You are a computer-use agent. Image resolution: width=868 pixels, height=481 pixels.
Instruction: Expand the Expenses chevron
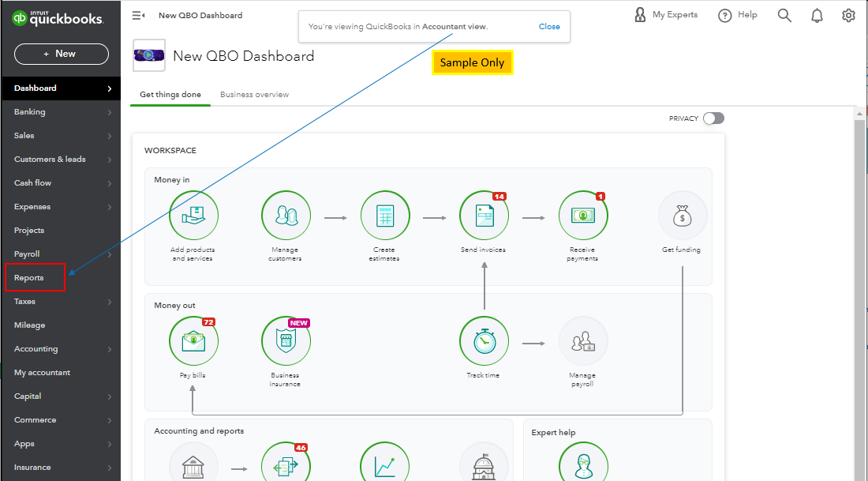[110, 207]
